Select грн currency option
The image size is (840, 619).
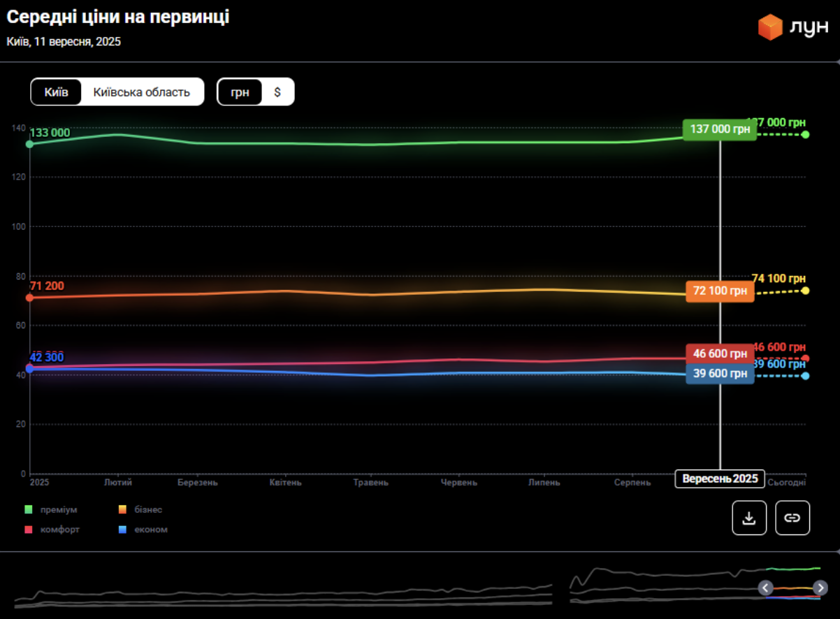[240, 92]
